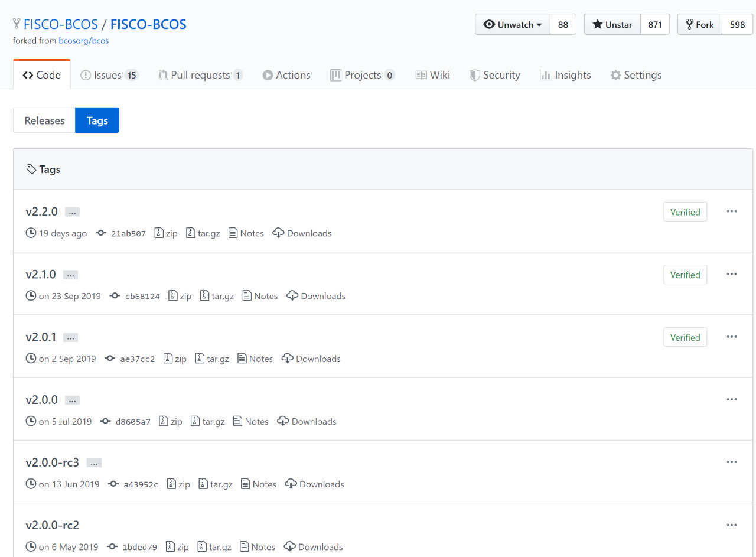This screenshot has width=756, height=557.
Task: View the Verified badge details for v2.0.1
Action: 685,337
